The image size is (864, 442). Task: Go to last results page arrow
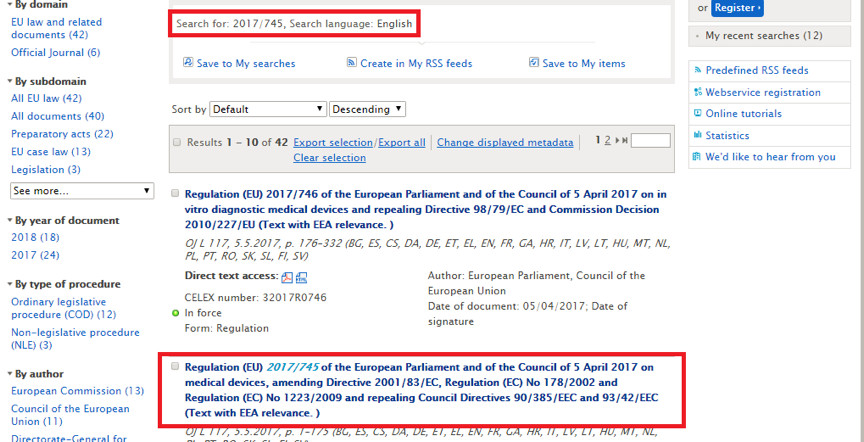pos(624,142)
